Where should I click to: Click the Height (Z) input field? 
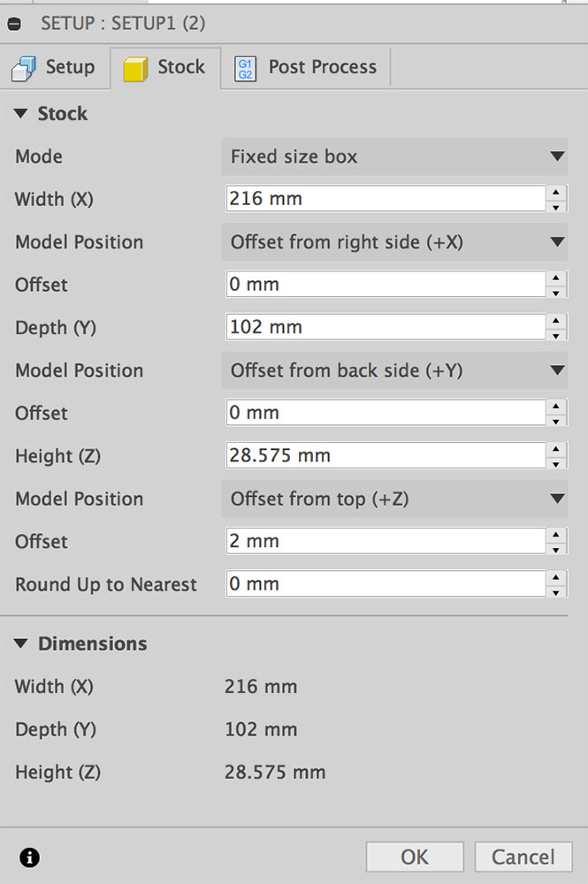click(385, 456)
